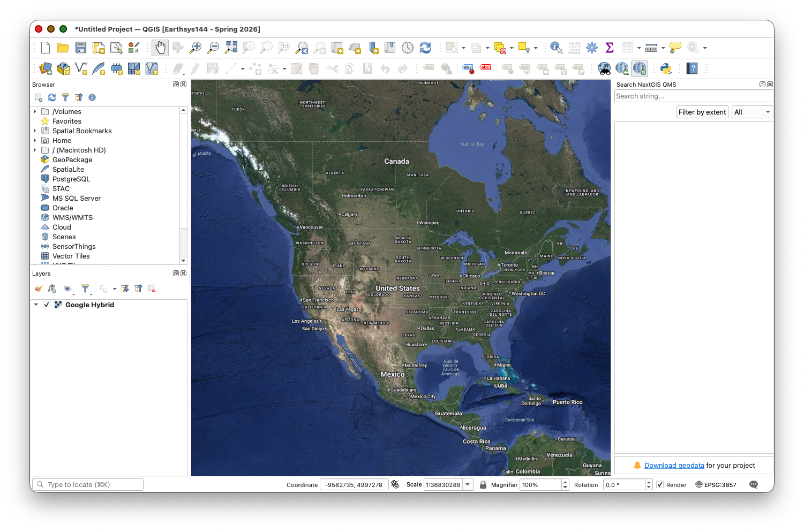Click the Save Project floppy disk icon
This screenshot has height=532, width=804.
click(81, 48)
